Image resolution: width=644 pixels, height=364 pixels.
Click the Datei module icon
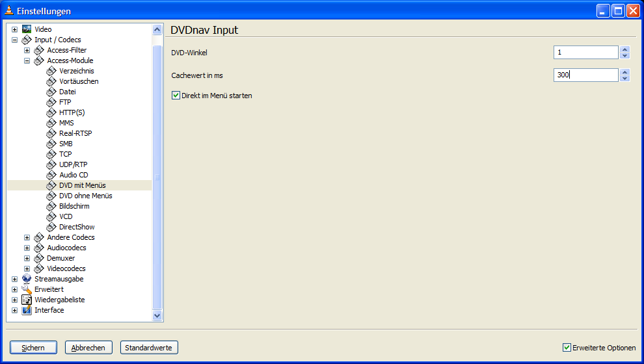51,92
